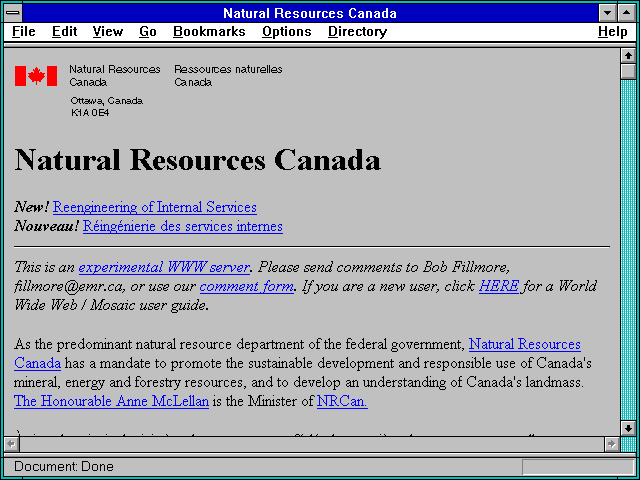Click the horizontal scrollbar right arrow

coord(611,444)
